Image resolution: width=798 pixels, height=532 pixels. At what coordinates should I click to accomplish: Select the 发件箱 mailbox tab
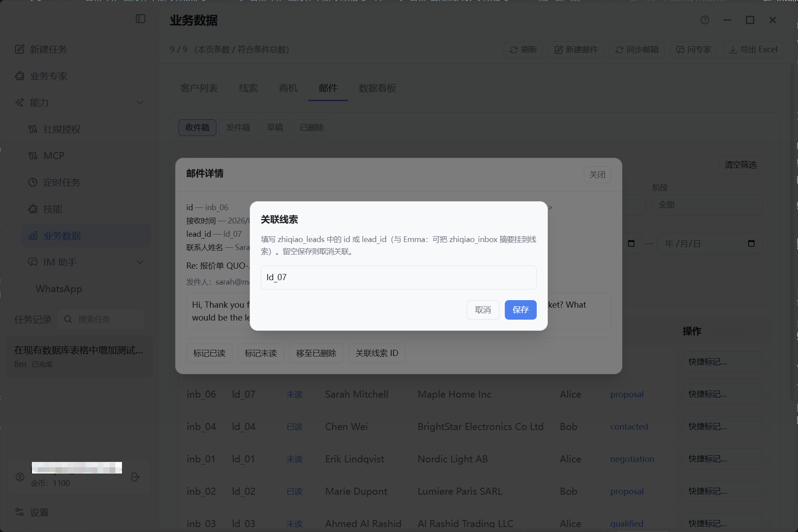238,128
